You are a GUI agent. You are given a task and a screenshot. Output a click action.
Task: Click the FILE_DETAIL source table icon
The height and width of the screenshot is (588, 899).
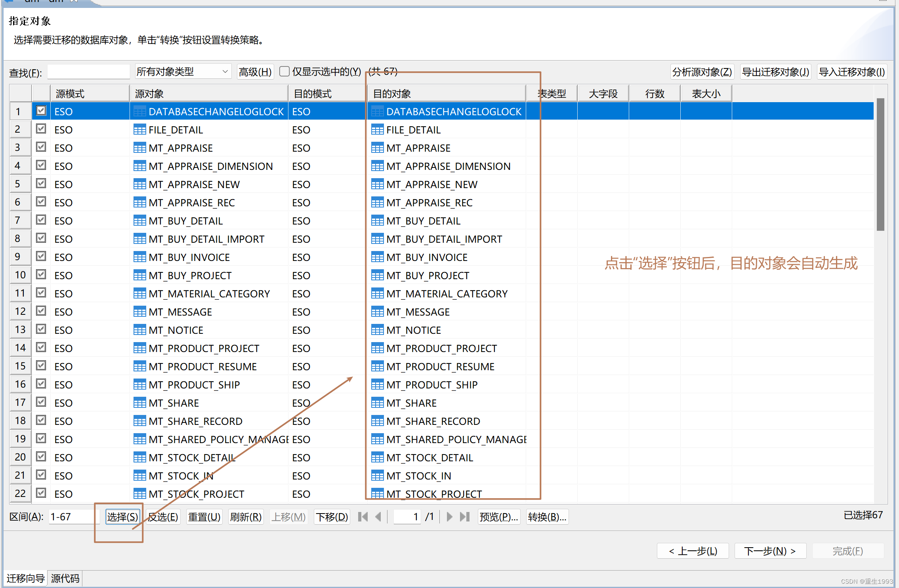[x=139, y=130]
